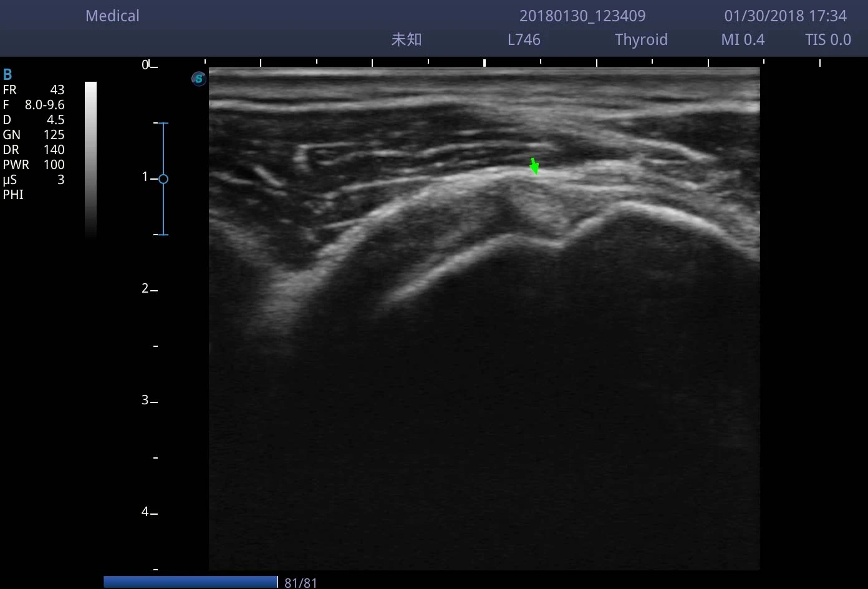This screenshot has width=868, height=589.
Task: Click the PHI label
Action: (x=13, y=195)
